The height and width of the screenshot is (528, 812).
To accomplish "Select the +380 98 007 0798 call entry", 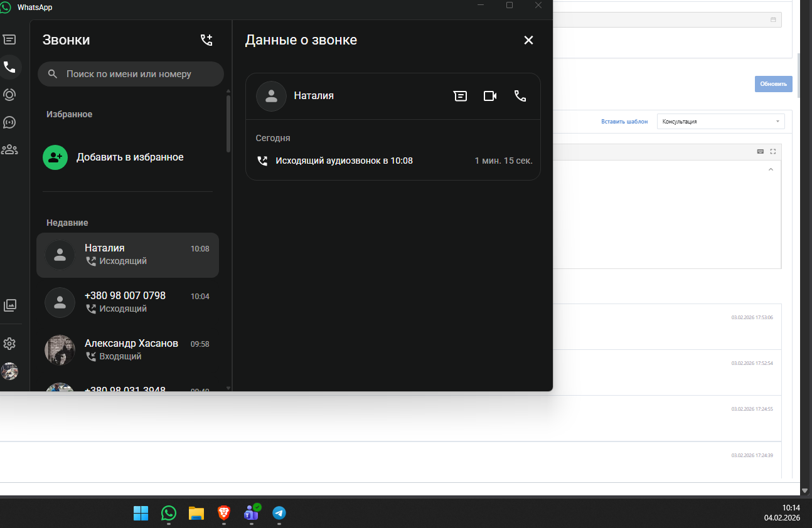I will point(127,302).
